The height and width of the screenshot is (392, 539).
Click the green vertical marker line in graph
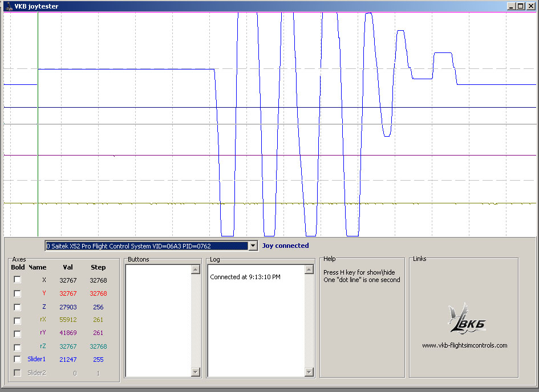38,142
